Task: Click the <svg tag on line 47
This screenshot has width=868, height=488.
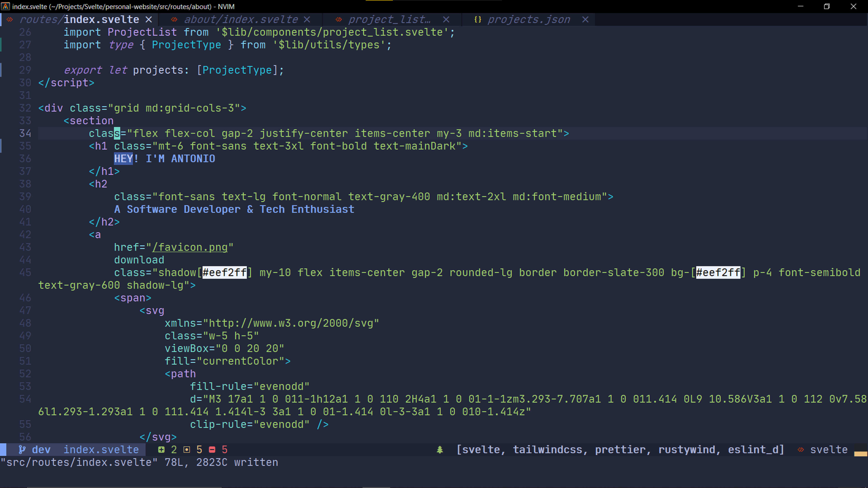Action: pos(152,310)
